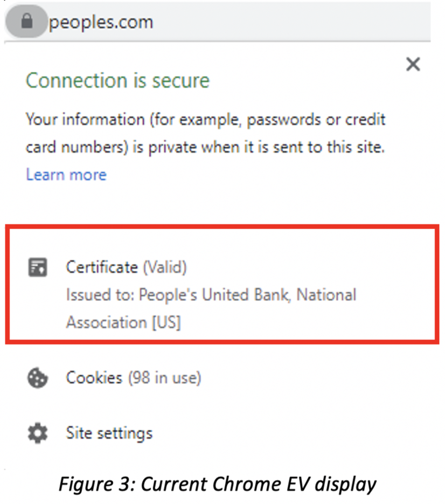Click the Site settings gear icon

(x=38, y=433)
